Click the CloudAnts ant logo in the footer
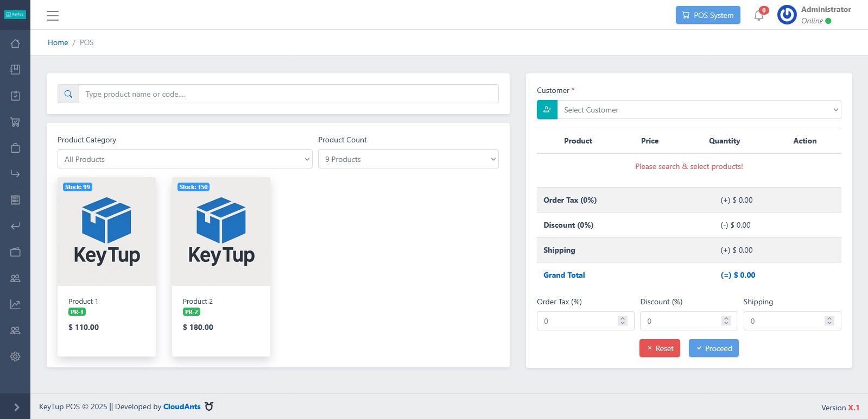 209,406
